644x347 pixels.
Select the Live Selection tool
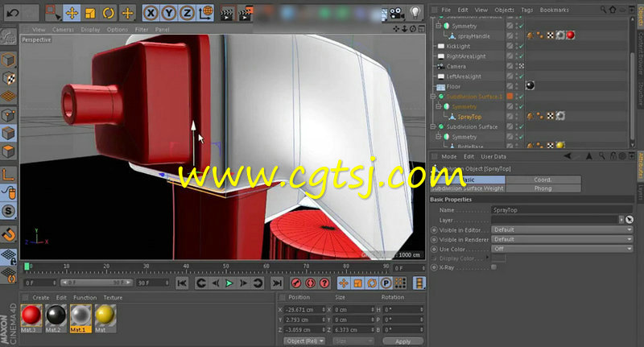pos(52,13)
